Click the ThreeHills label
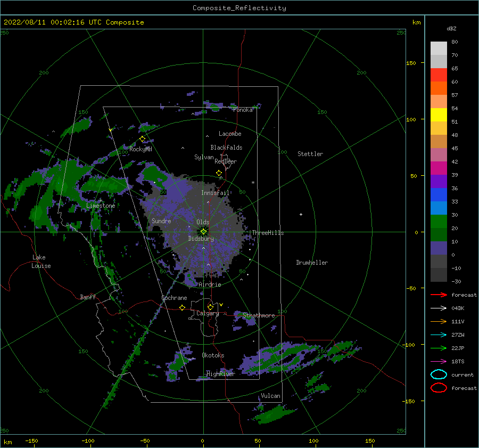The height and width of the screenshot is (448, 479). click(x=268, y=233)
